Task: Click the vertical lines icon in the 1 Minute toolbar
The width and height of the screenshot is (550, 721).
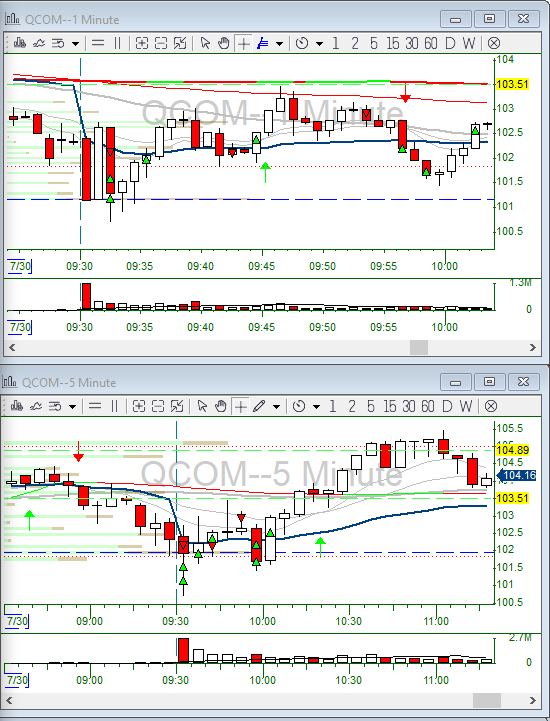Action: [117, 43]
